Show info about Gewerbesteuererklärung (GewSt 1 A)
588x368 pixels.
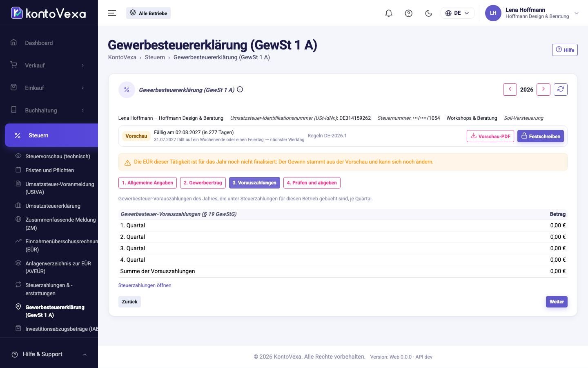[240, 90]
